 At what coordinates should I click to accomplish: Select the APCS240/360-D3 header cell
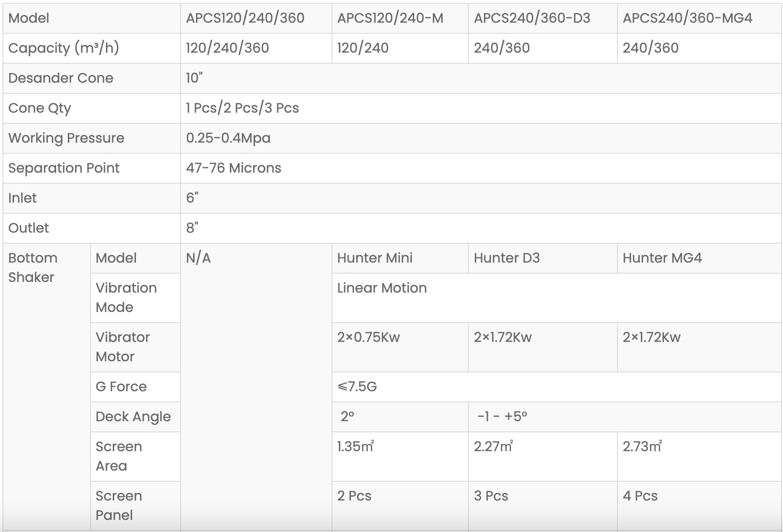532,18
